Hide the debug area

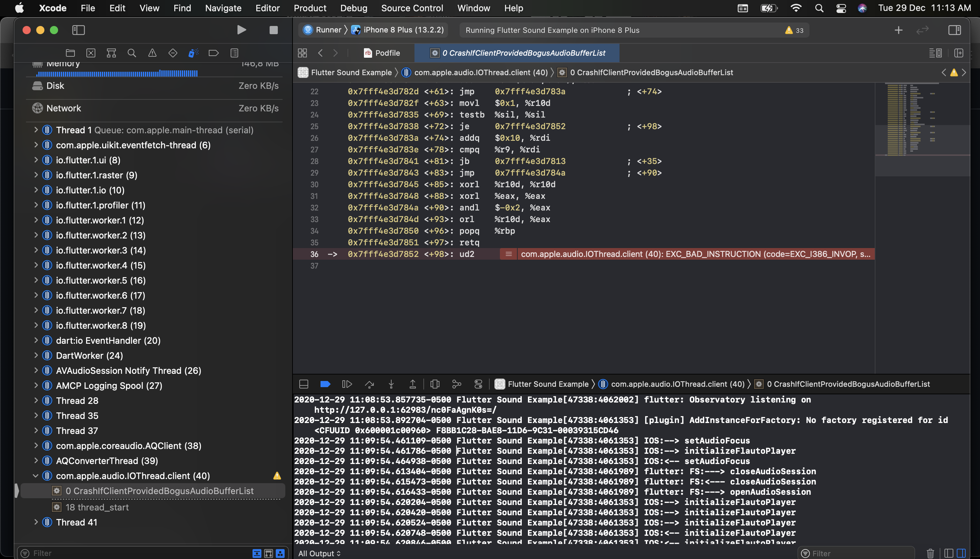point(304,384)
